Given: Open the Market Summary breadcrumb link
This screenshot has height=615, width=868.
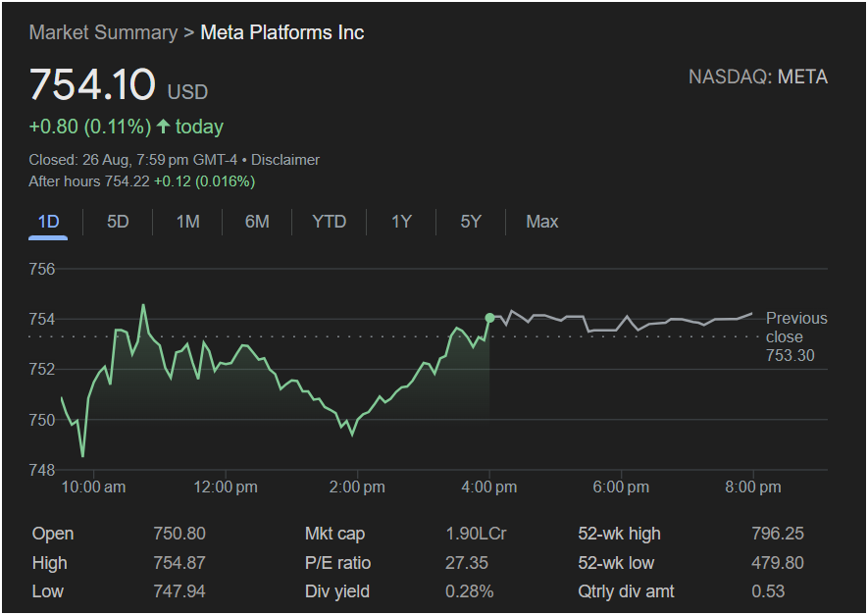Looking at the screenshot, I should pos(102,32).
